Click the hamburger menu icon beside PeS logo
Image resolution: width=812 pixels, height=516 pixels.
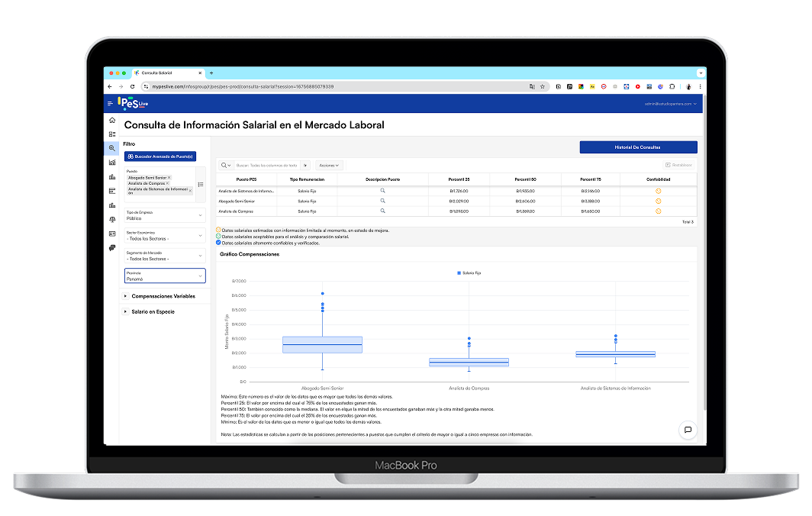[110, 103]
